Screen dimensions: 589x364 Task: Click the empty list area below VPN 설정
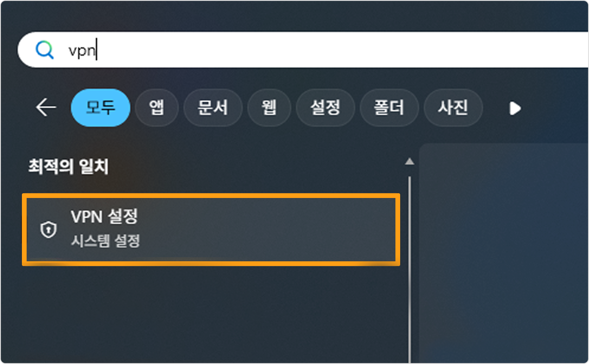click(211, 314)
